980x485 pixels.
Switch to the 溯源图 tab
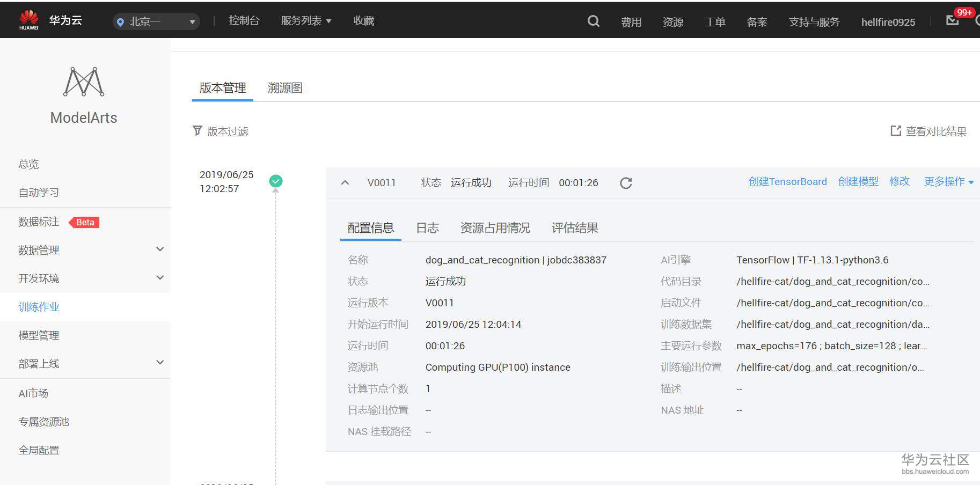tap(285, 88)
